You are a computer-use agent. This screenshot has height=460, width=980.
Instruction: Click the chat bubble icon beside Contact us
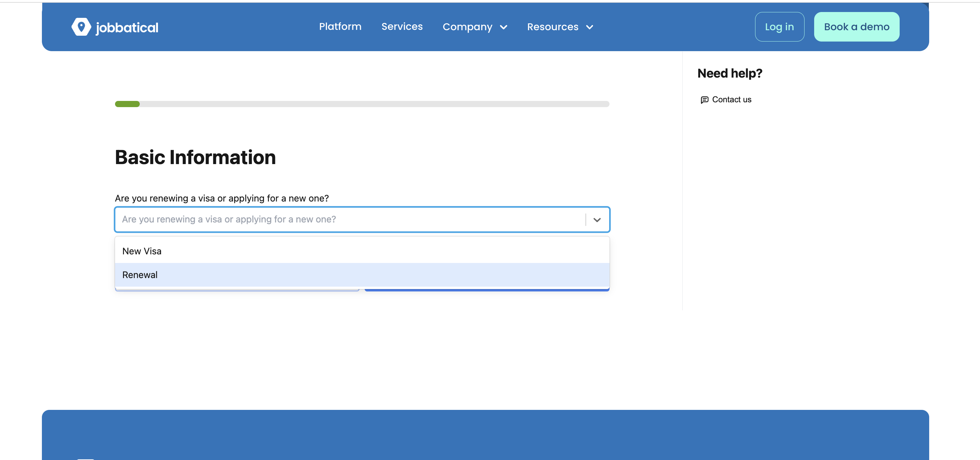[x=704, y=100]
